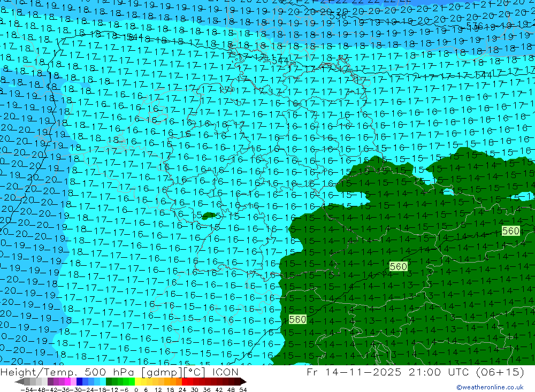Click the dark blue swatch in the temperature legend
The width and height of the screenshot is (535, 392).
tap(79, 381)
